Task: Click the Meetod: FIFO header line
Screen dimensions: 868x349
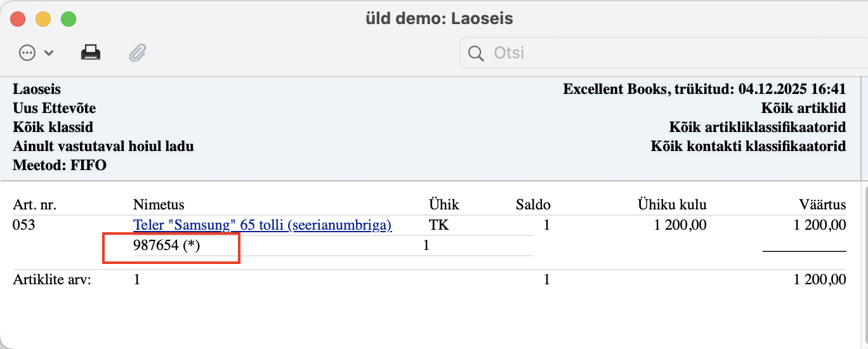Action: (x=60, y=166)
